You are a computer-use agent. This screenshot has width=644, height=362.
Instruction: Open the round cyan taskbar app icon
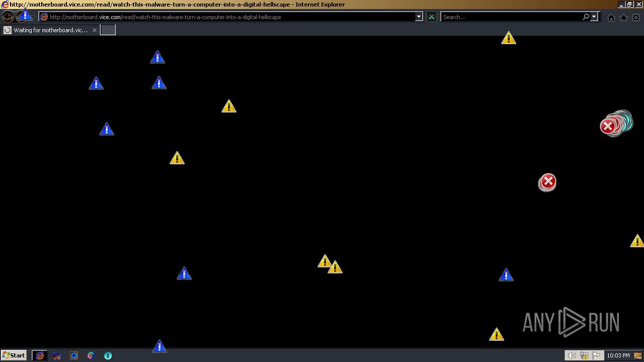[108, 355]
